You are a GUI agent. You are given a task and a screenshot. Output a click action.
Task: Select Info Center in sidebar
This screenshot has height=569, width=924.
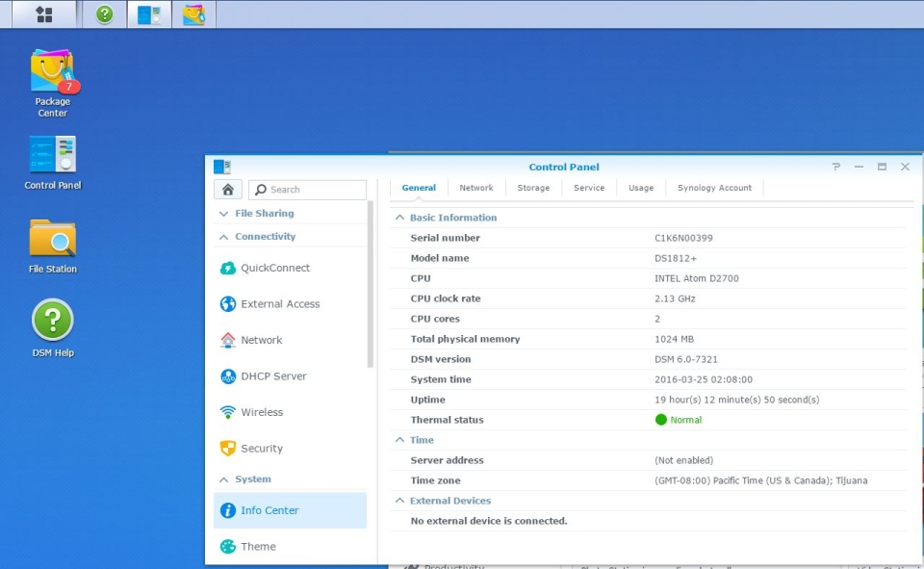tap(290, 510)
